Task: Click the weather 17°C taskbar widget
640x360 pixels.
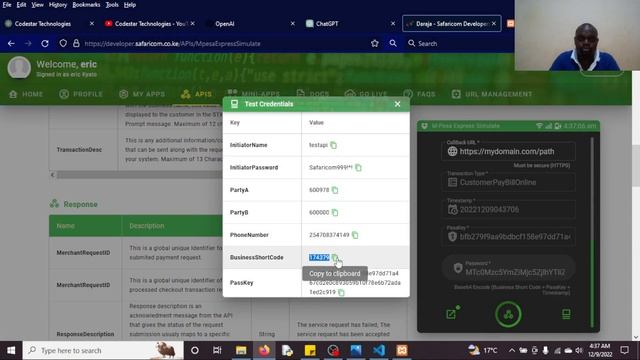Action: coord(483,350)
